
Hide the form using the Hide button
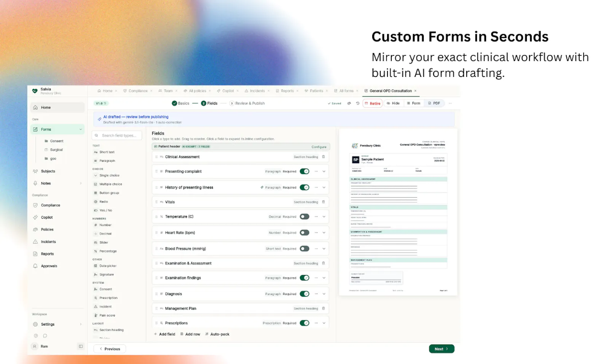(393, 103)
